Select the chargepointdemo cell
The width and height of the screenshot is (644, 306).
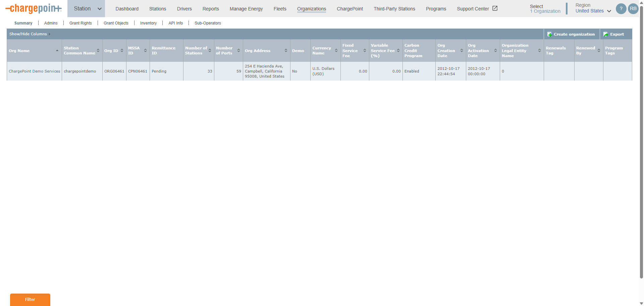click(x=82, y=71)
